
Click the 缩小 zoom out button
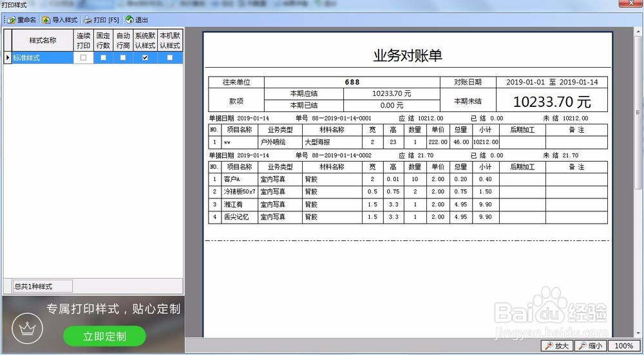point(590,346)
